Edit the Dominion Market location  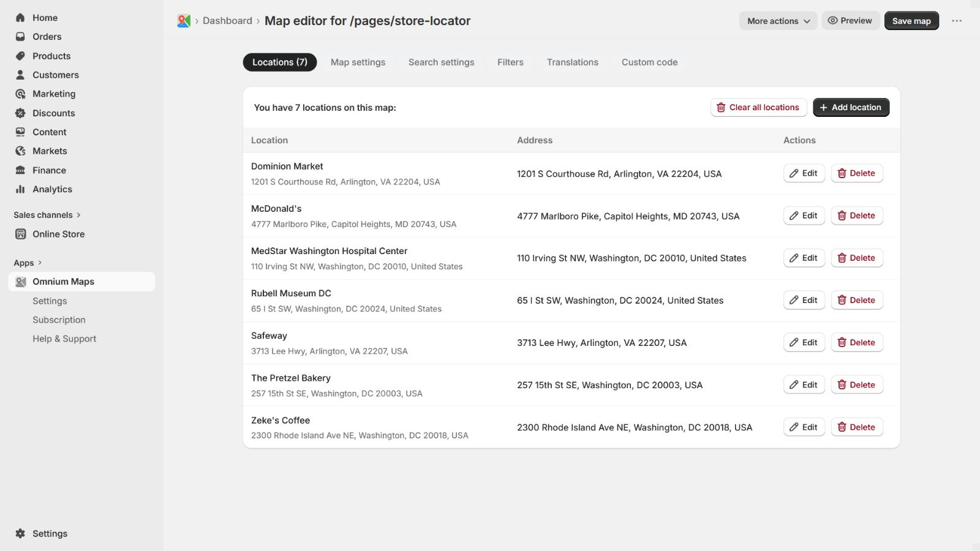pos(804,173)
